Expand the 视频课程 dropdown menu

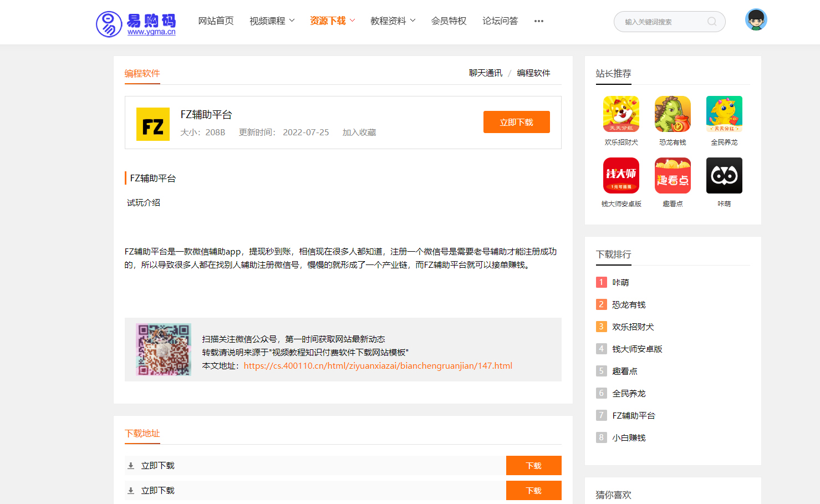272,21
